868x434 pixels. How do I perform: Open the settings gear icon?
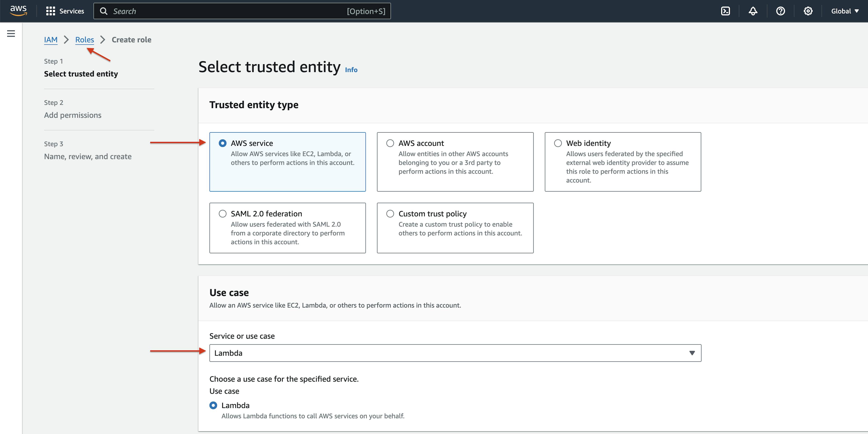click(808, 11)
